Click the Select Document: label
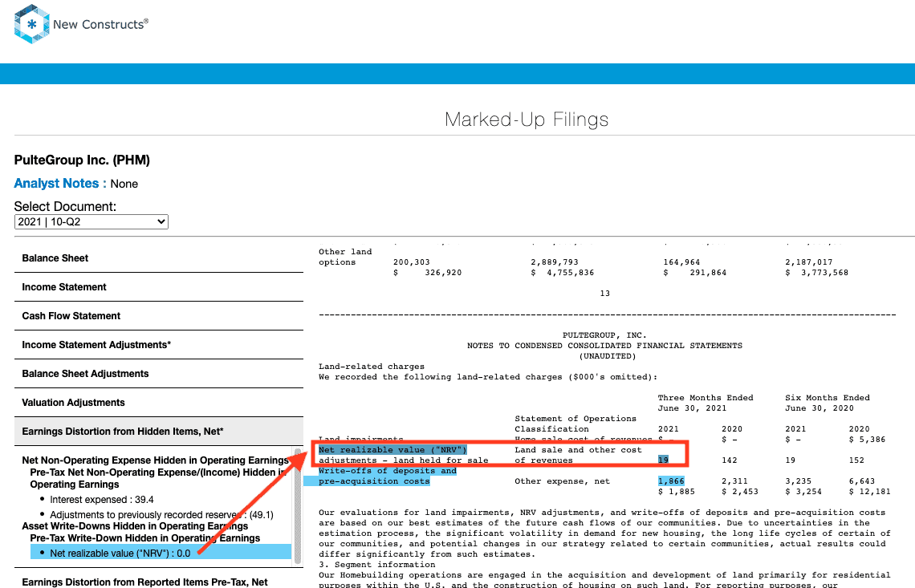The height and width of the screenshot is (588, 915). point(65,206)
